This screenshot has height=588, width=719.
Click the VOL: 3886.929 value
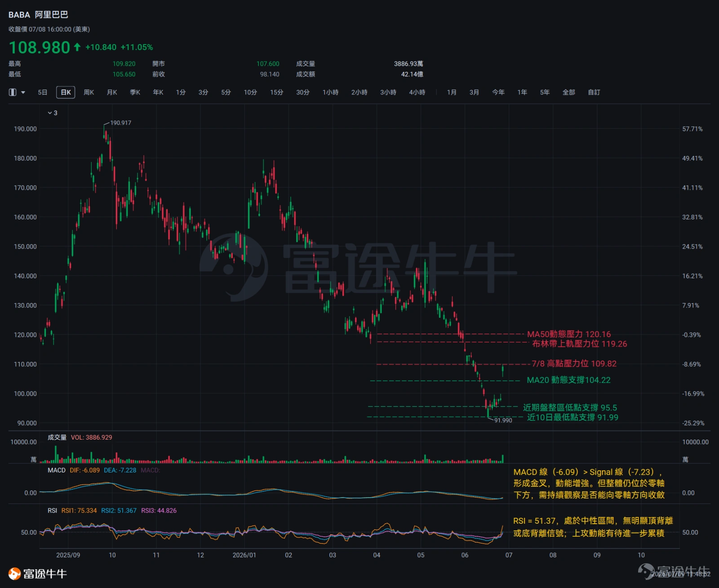coord(92,437)
